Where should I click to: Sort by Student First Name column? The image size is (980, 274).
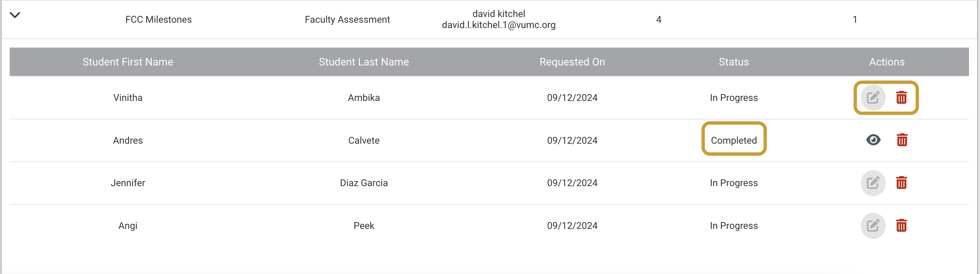128,62
